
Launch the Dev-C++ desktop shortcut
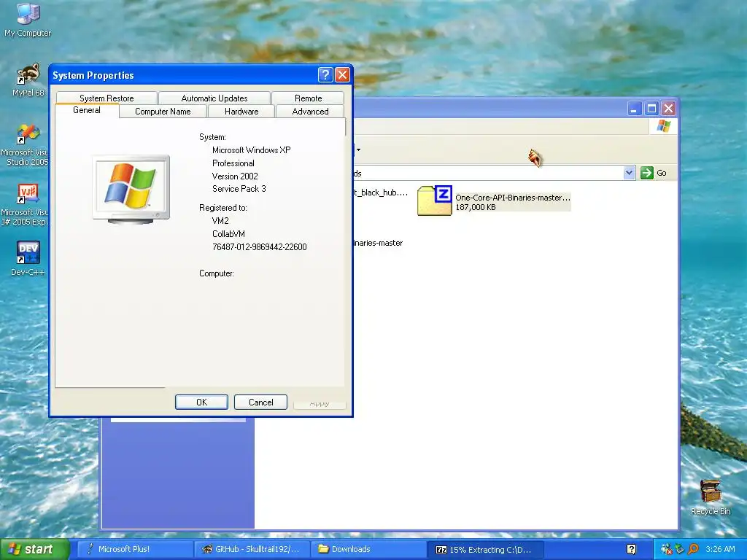(x=28, y=259)
